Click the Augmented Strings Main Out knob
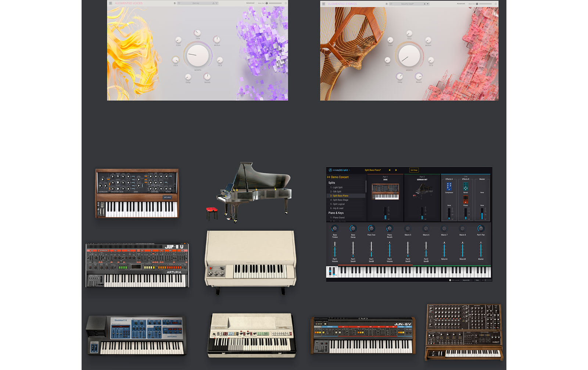This screenshot has height=370, width=588. tap(477, 4)
